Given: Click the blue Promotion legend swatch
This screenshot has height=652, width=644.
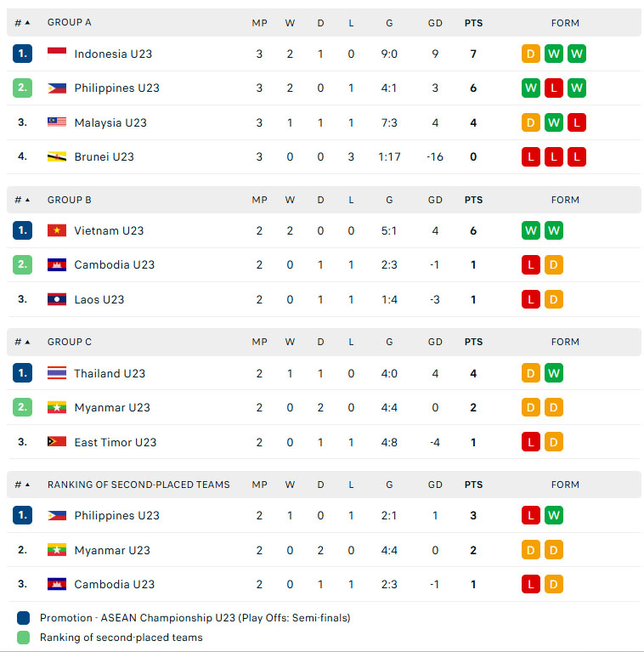Looking at the screenshot, I should 23,618.
